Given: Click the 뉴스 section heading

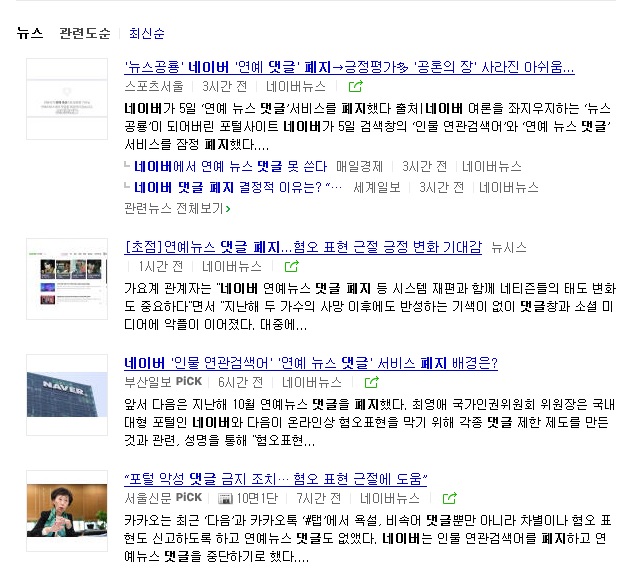Looking at the screenshot, I should pos(30,33).
